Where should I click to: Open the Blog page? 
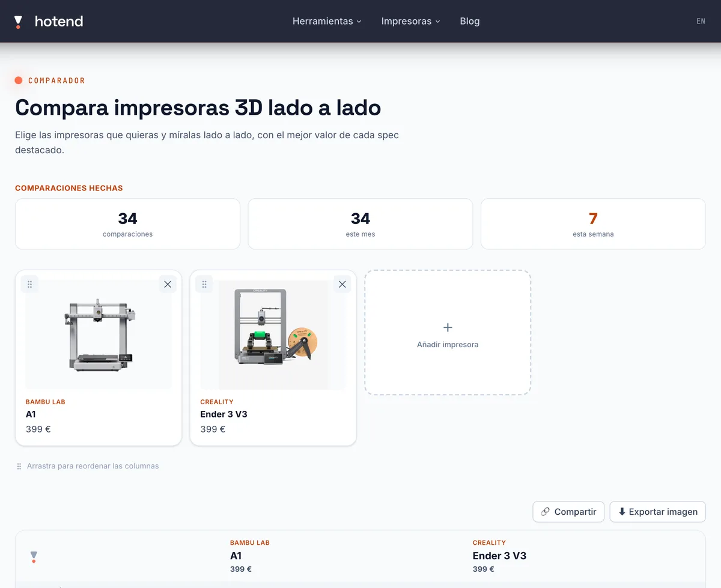tap(470, 21)
